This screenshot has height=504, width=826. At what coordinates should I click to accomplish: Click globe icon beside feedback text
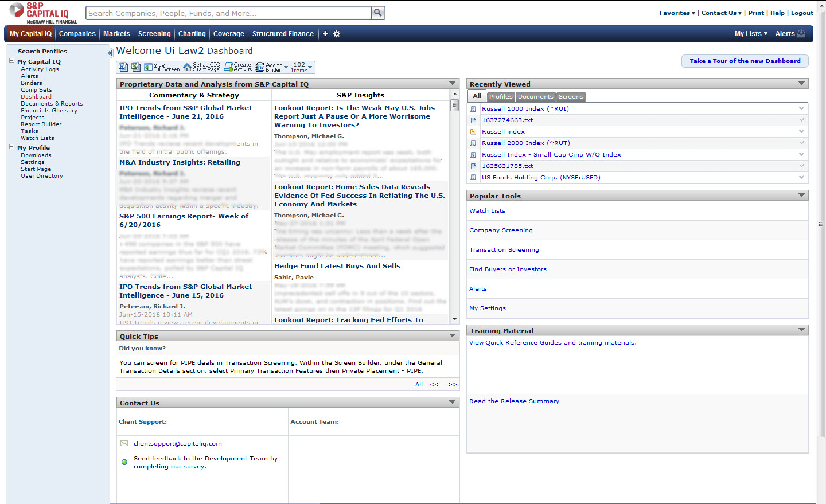tap(124, 462)
